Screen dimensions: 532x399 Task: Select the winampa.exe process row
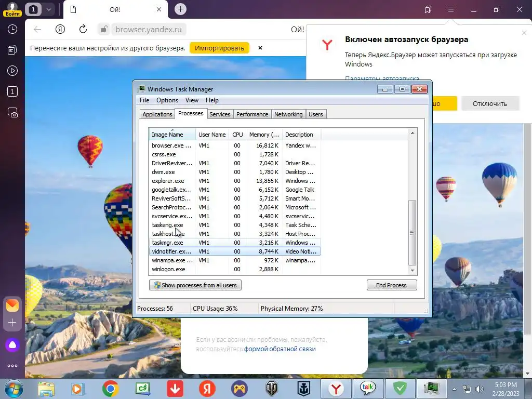pos(235,260)
